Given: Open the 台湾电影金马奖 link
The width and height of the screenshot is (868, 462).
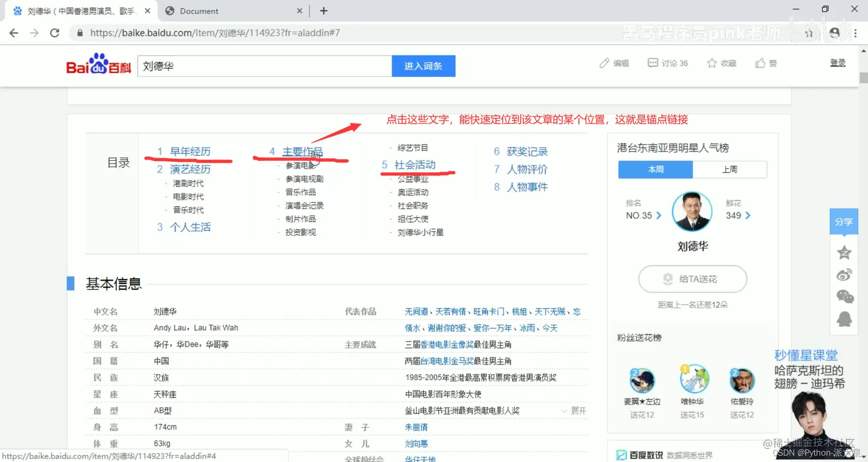Looking at the screenshot, I should tap(447, 362).
